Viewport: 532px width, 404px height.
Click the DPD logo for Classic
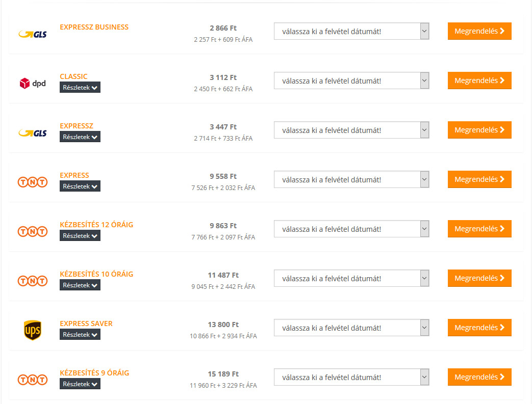pyautogui.click(x=33, y=83)
